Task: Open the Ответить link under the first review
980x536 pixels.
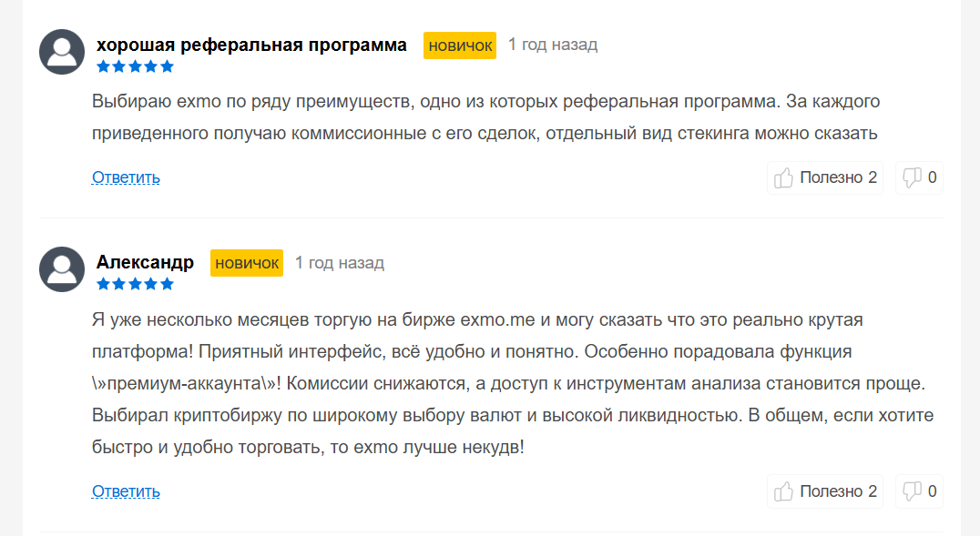Action: tap(124, 177)
